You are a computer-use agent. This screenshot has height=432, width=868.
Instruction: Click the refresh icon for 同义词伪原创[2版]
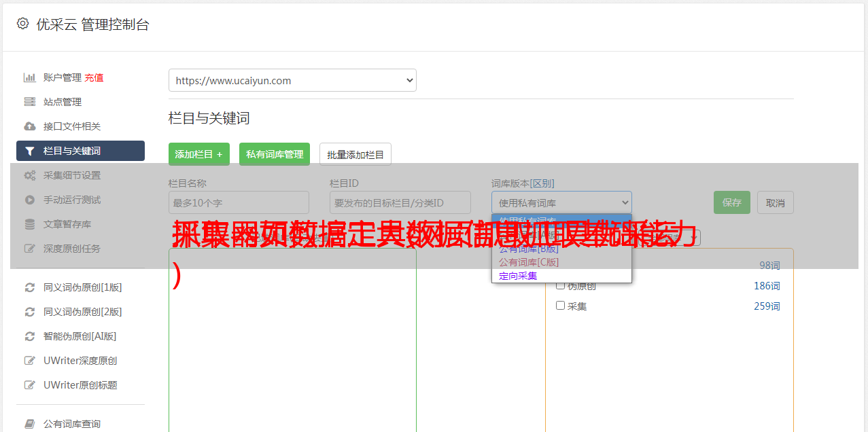[x=29, y=312]
